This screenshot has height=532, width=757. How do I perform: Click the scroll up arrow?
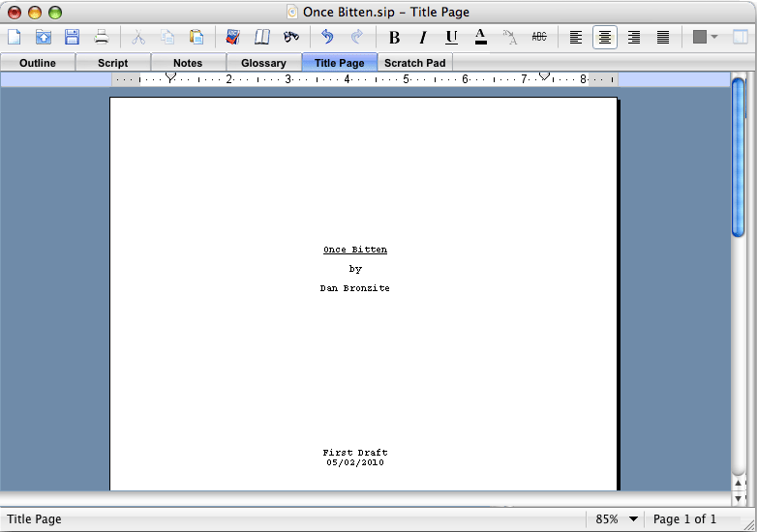[x=739, y=483]
